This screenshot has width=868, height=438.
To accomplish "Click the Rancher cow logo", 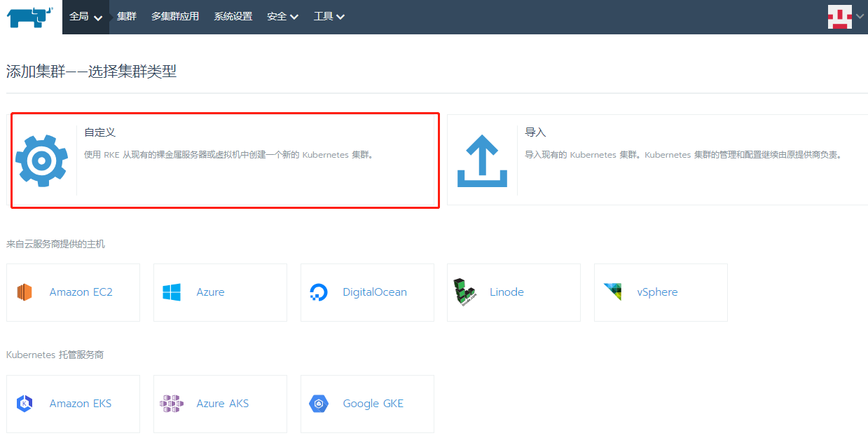I will [x=30, y=17].
